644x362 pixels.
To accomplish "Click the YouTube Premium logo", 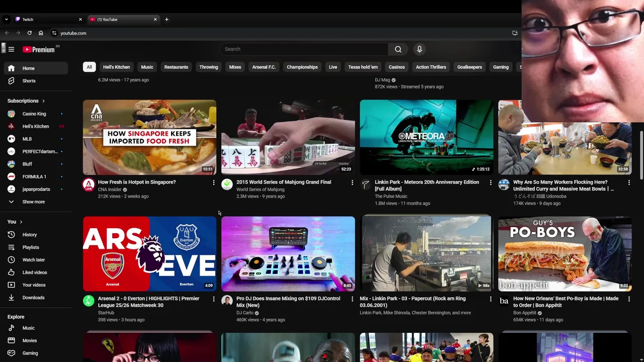I will (x=38, y=49).
